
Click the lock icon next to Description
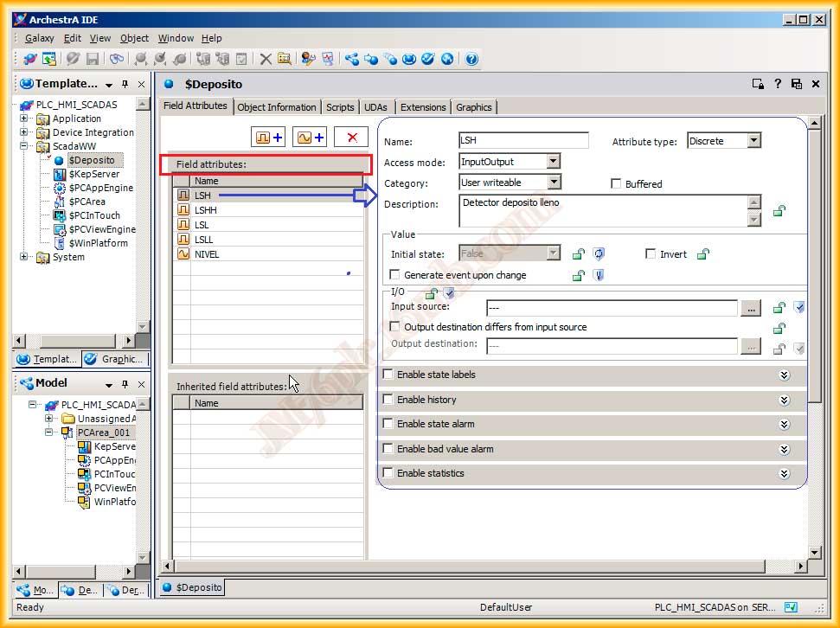click(x=779, y=210)
